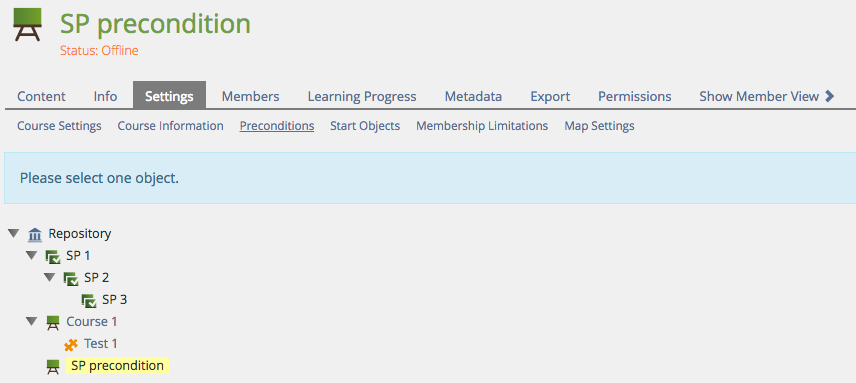Collapse the SP 1 tree node
Viewport: 856px width, 383px height.
(x=32, y=255)
